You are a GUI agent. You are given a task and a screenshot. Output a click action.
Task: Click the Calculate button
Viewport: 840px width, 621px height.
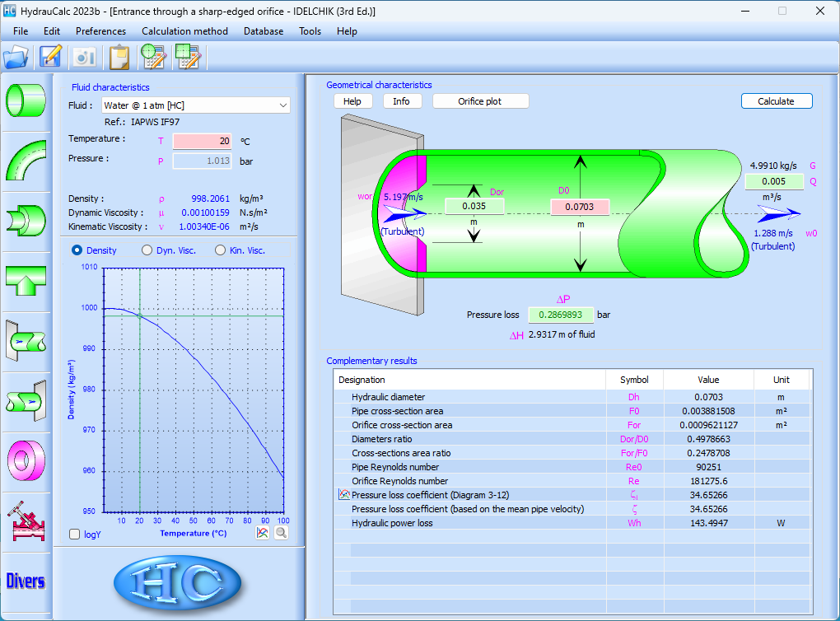coord(776,101)
